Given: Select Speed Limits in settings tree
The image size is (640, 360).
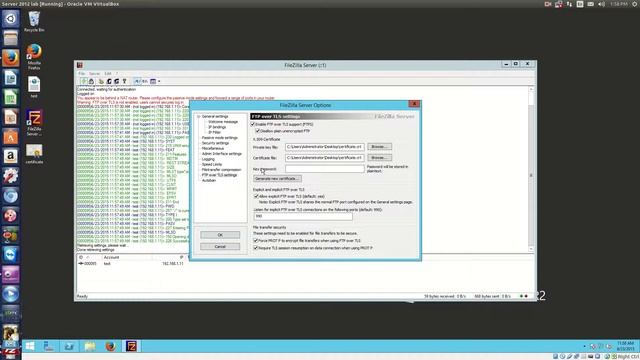Looking at the screenshot, I should point(212,164).
